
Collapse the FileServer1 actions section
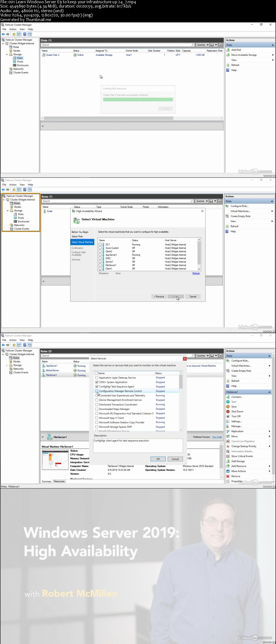pyautogui.click(x=269, y=392)
